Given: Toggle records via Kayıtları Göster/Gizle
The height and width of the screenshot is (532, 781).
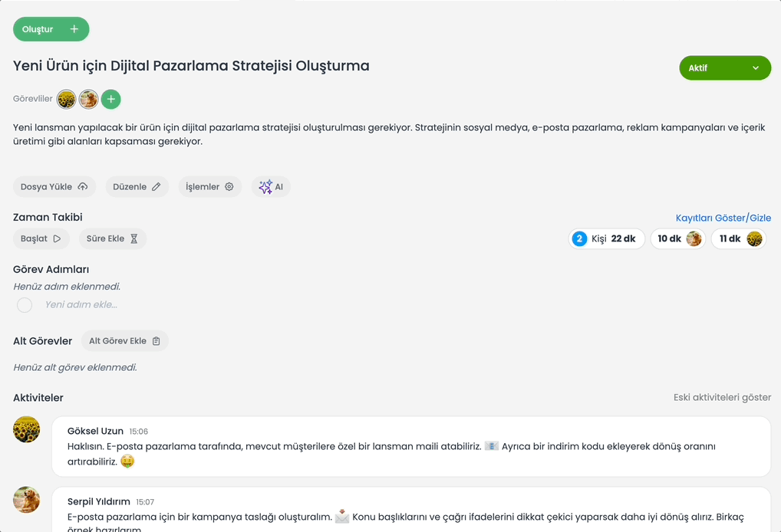Looking at the screenshot, I should 723,218.
